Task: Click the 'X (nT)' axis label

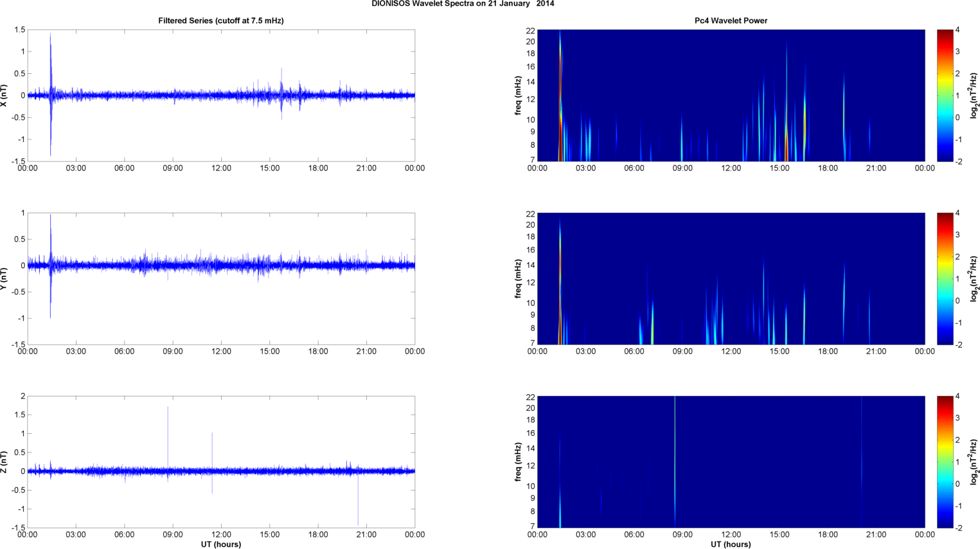Action: point(4,96)
